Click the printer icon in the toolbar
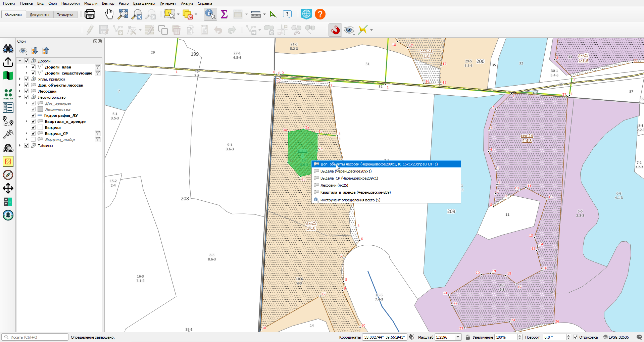This screenshot has width=644, height=342. coord(90,14)
